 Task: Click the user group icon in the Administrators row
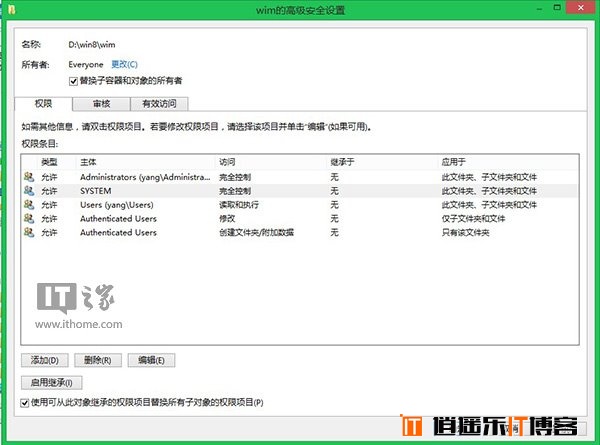click(x=29, y=177)
